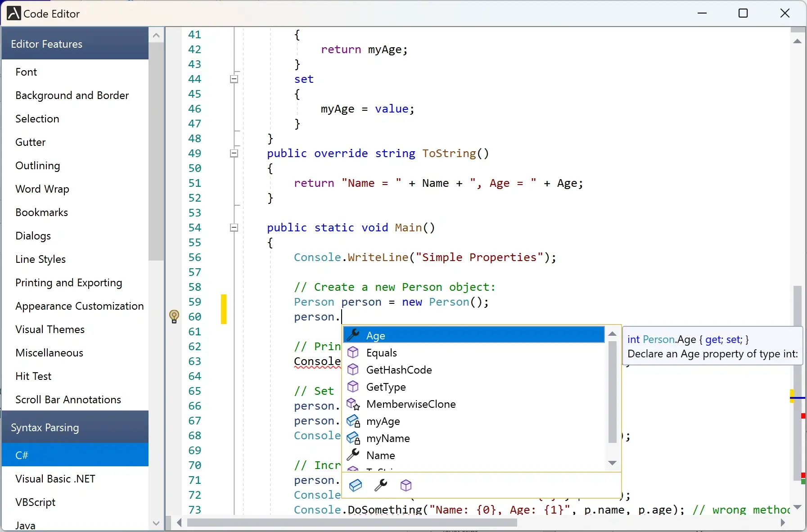The image size is (807, 532).
Task: Collapse the ToString outlining node at line 49
Action: tap(234, 153)
